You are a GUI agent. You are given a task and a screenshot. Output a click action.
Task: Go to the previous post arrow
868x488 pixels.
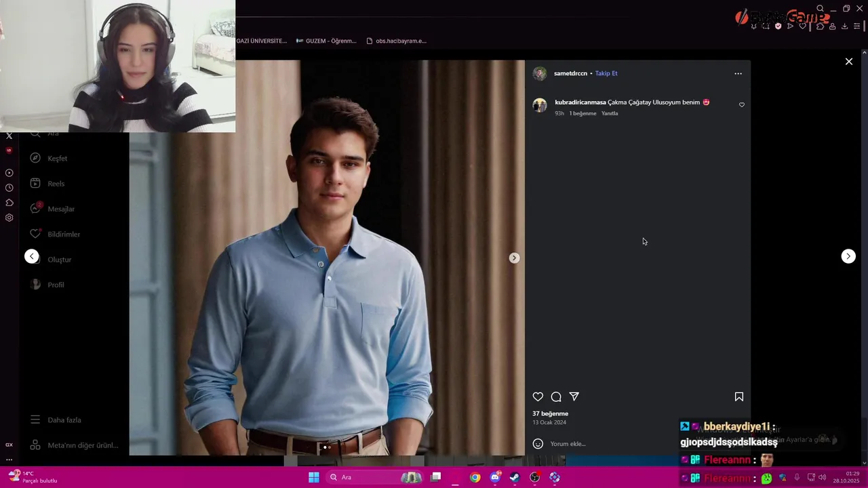click(x=32, y=256)
